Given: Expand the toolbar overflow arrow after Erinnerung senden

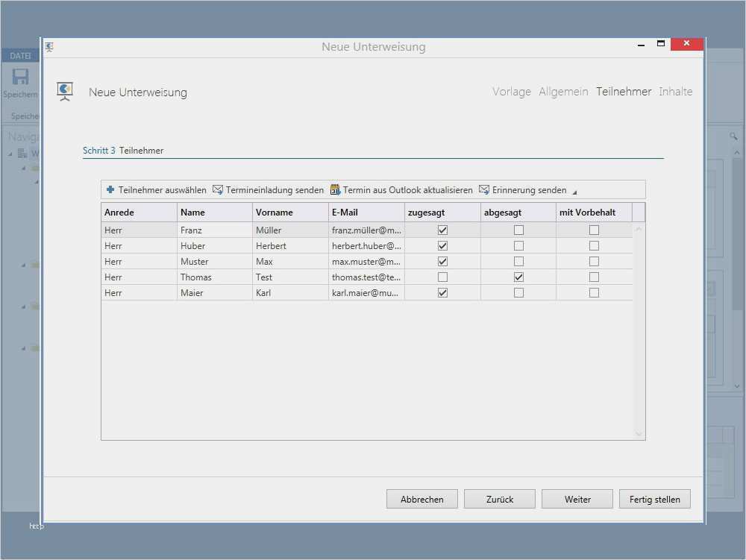Looking at the screenshot, I should 574,192.
